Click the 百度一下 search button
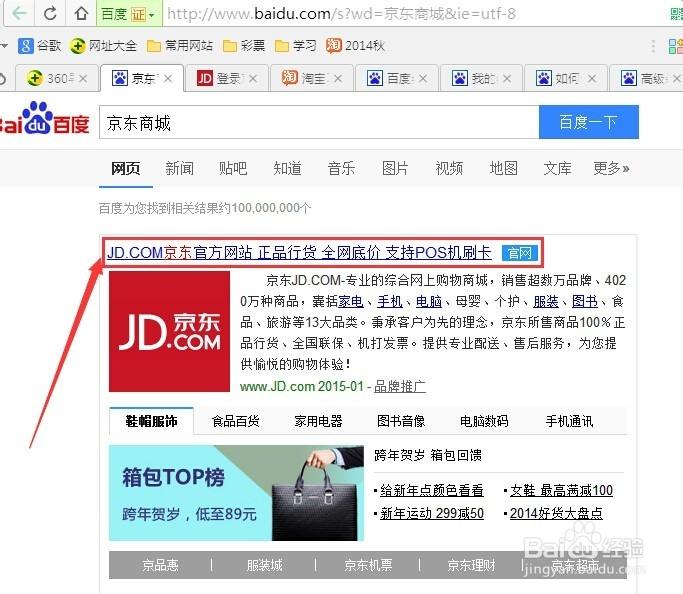The image size is (683, 594). [588, 122]
